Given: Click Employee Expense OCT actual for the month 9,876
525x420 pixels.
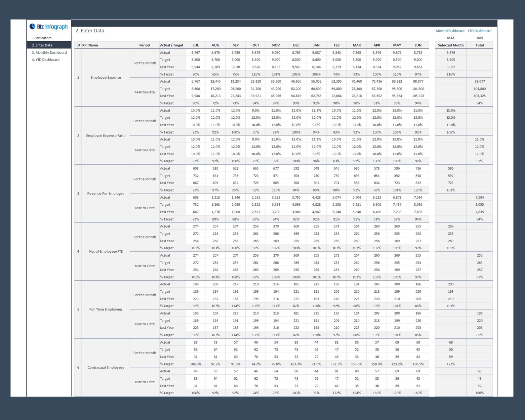Looking at the screenshot, I should pos(256,52).
